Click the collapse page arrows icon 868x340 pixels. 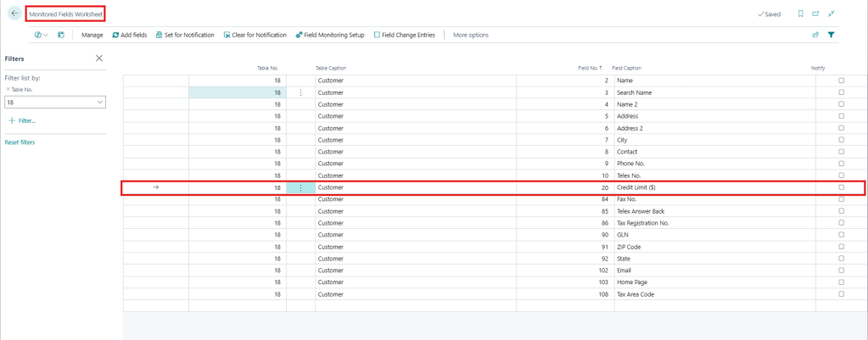[x=832, y=14]
